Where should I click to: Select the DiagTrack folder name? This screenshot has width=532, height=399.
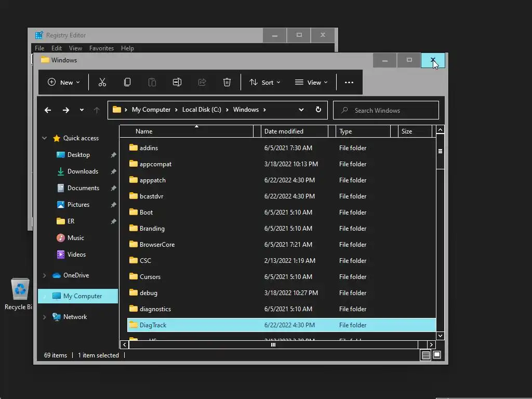pos(153,325)
